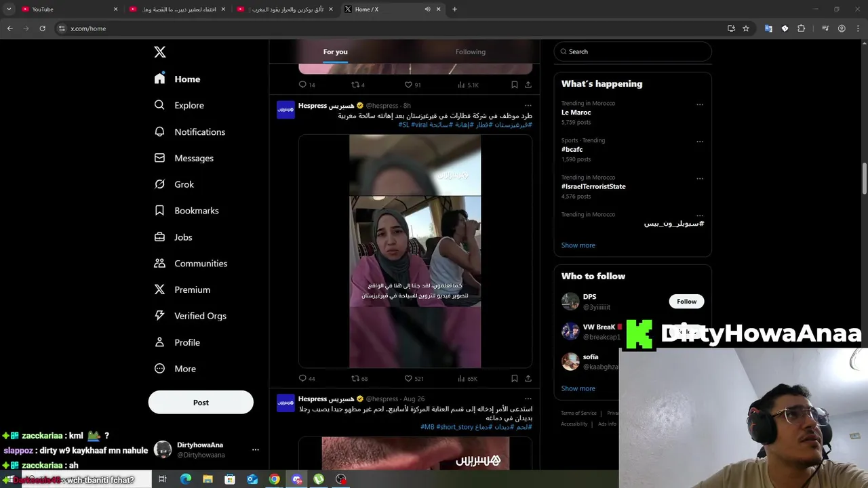The image size is (868, 488).
Task: Show more trends in What's happening
Action: click(x=578, y=245)
